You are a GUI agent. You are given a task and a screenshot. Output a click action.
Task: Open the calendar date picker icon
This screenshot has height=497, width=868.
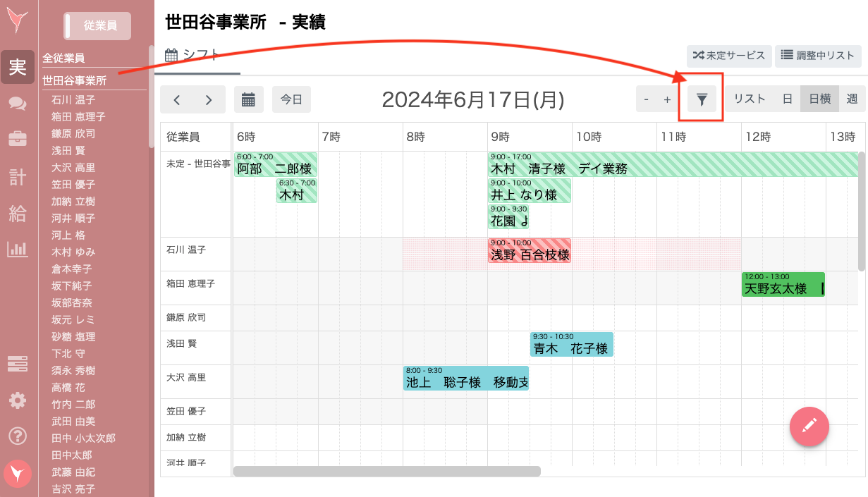[x=248, y=99]
